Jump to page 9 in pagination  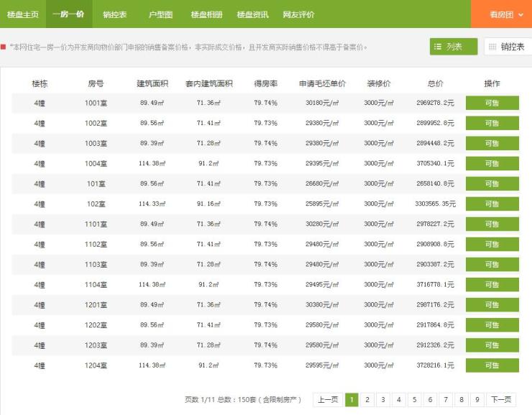click(477, 400)
